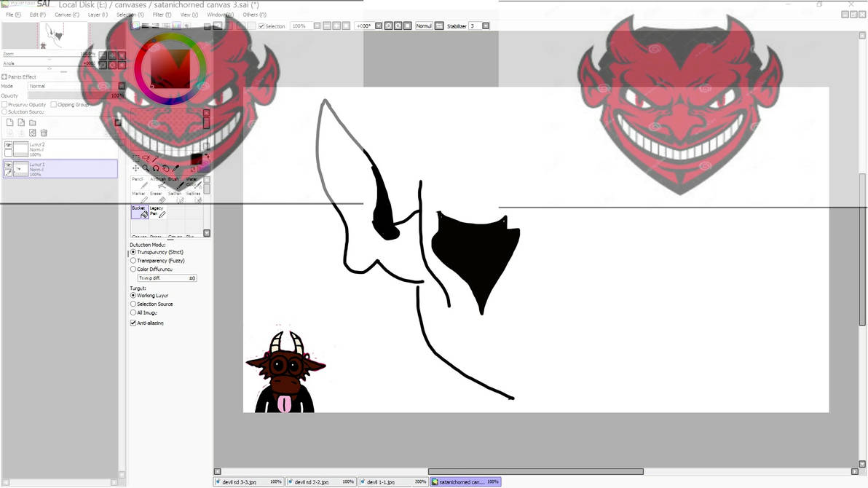Select the eyedropper color picker tool
Viewport: 868px width, 488px height.
pos(176,168)
